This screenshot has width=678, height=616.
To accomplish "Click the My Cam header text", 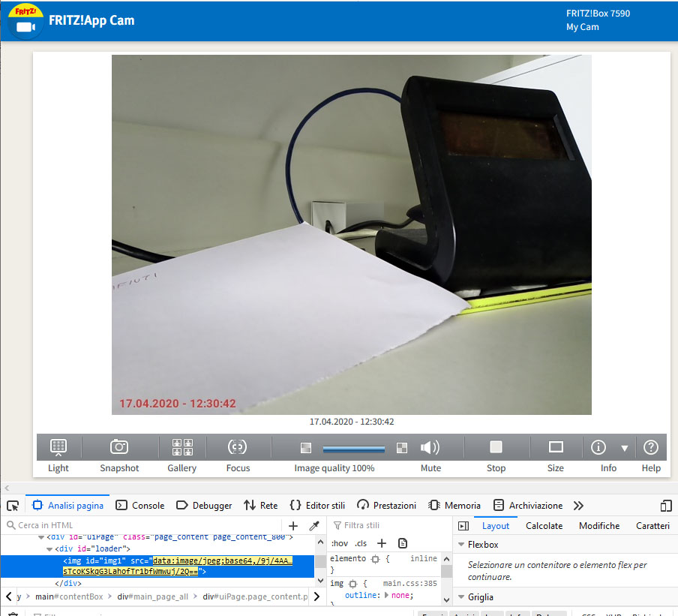I will [583, 27].
